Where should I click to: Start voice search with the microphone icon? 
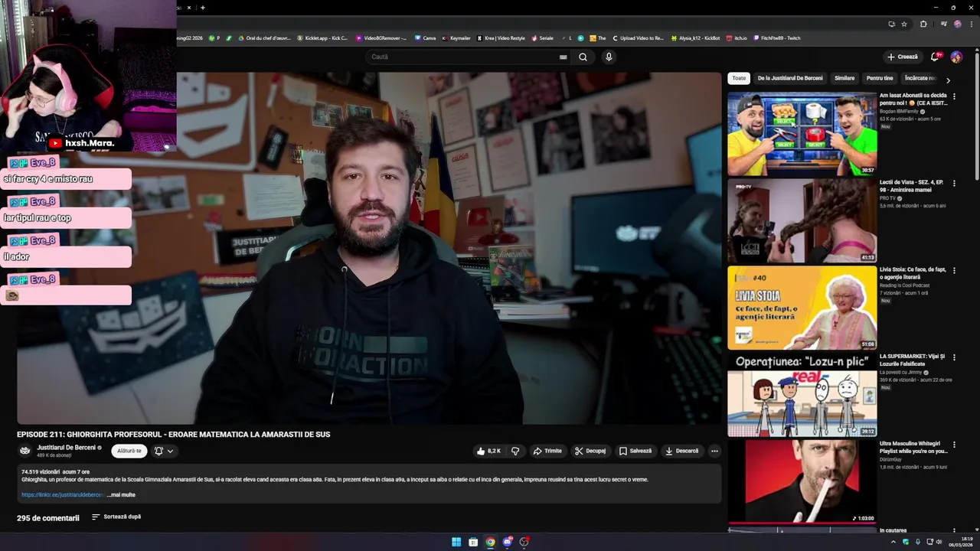(x=609, y=57)
